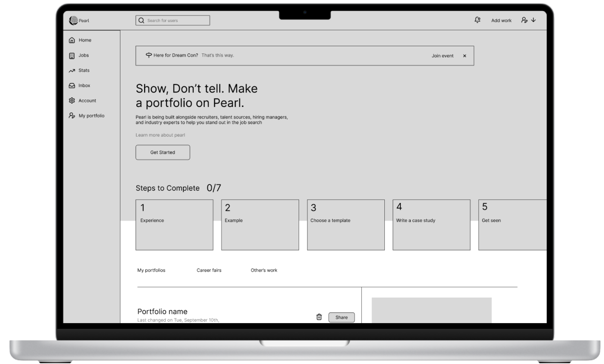Open step 3 Choose a template card
This screenshot has width=604, height=364.
pos(346,225)
